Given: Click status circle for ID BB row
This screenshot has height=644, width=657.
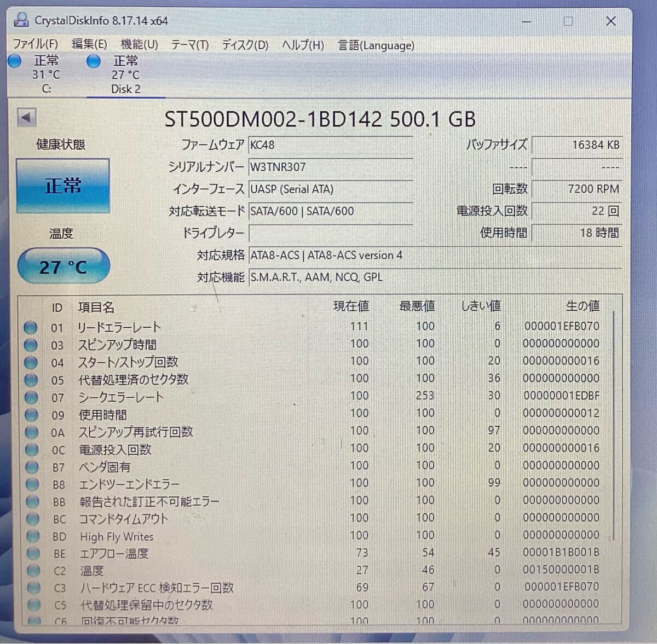Looking at the screenshot, I should pyautogui.click(x=32, y=502).
